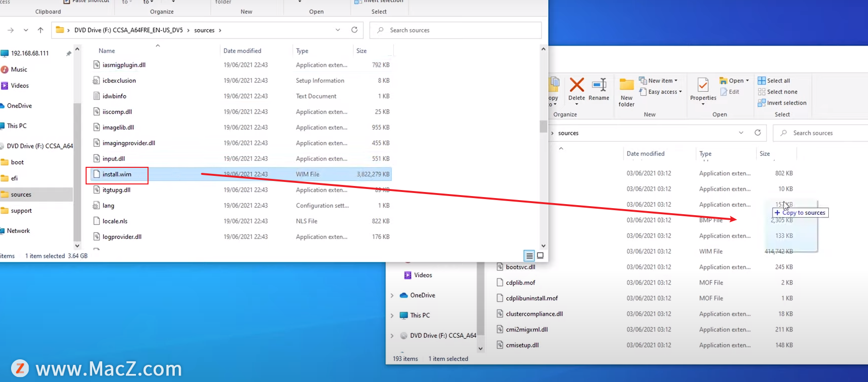
Task: Open Network in front navigation pane
Action: (x=18, y=231)
